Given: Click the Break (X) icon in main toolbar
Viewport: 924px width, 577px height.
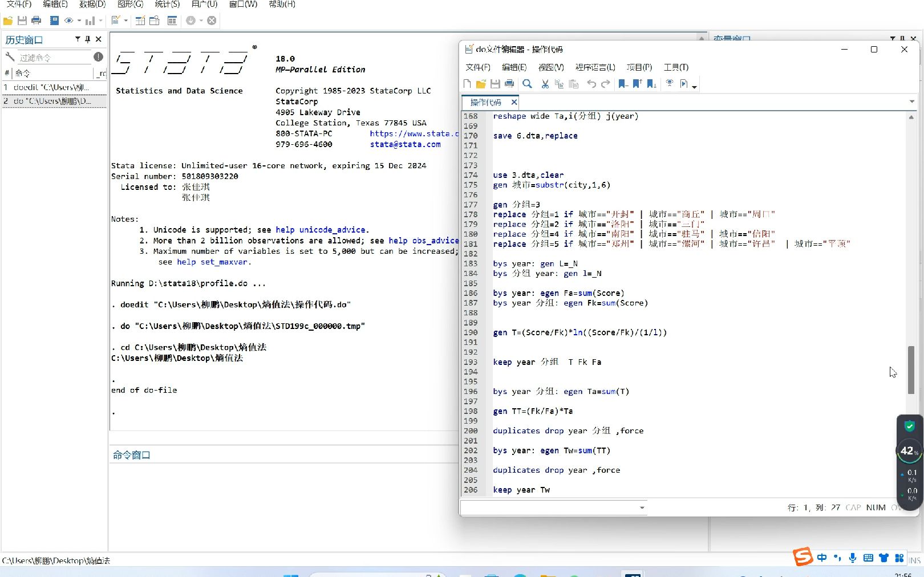Looking at the screenshot, I should coord(212,21).
